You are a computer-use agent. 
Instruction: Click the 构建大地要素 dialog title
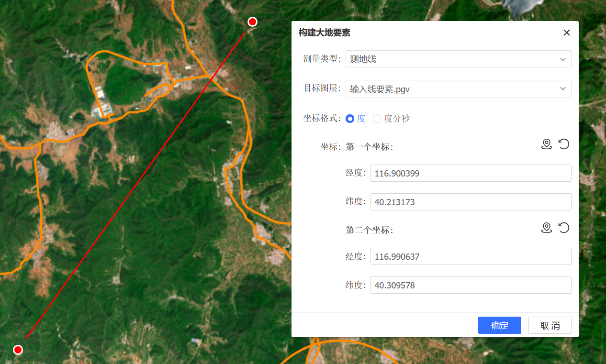[x=325, y=33]
